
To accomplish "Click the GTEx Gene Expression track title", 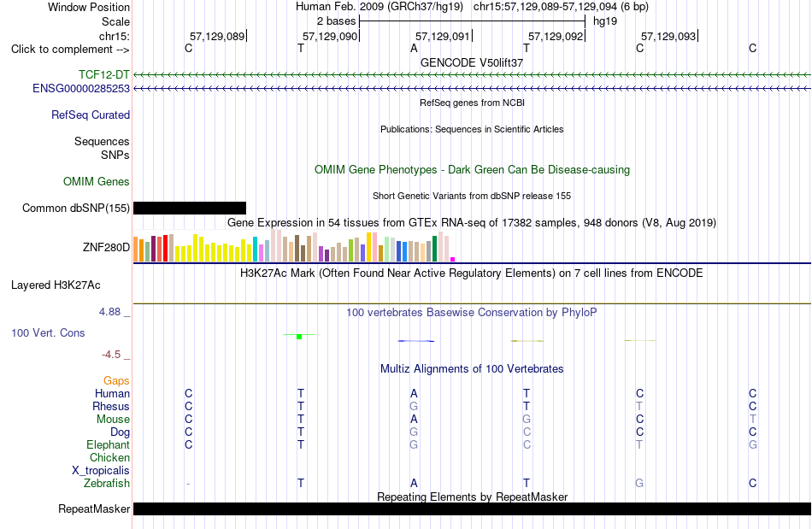I will pyautogui.click(x=472, y=222).
